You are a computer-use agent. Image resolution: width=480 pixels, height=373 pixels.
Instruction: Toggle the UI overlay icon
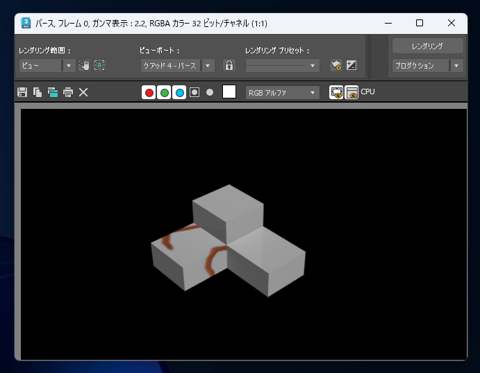336,92
